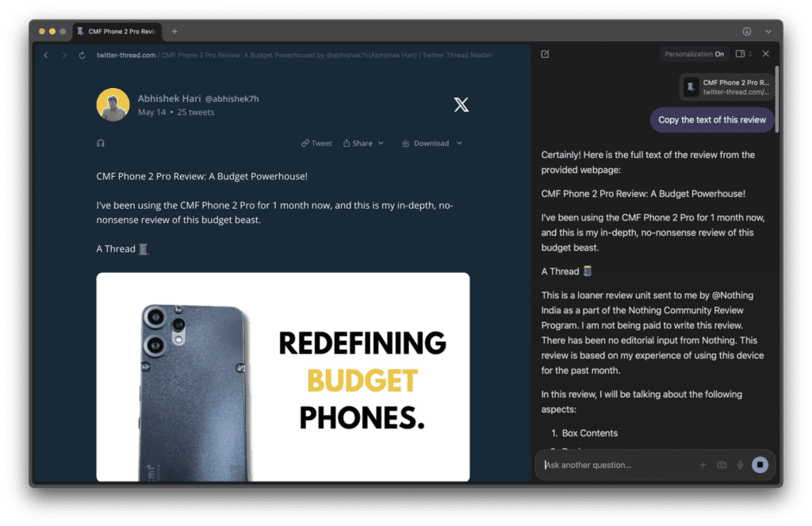The width and height of the screenshot is (812, 526).
Task: Go back with the browser back arrow
Action: 46,55
